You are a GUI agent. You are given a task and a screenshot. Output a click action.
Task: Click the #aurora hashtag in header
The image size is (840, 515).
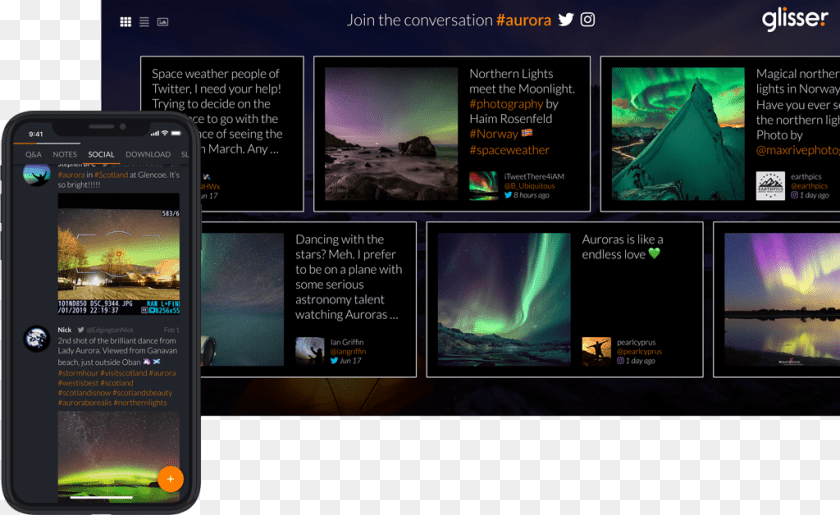tap(523, 20)
